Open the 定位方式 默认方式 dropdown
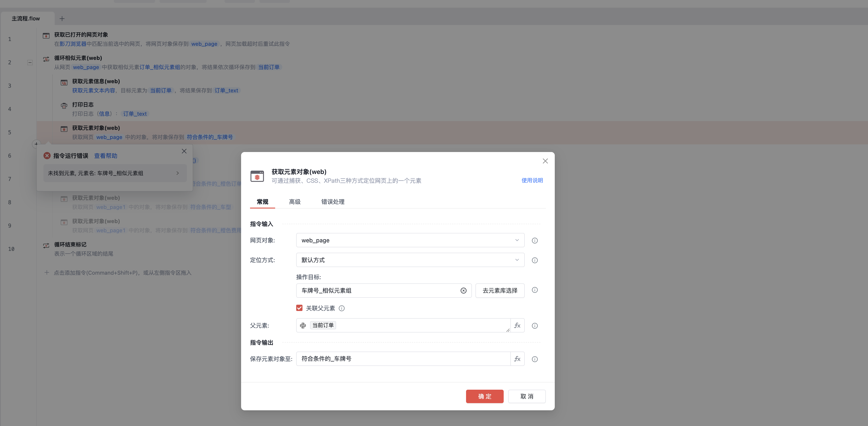868x426 pixels. [x=410, y=260]
